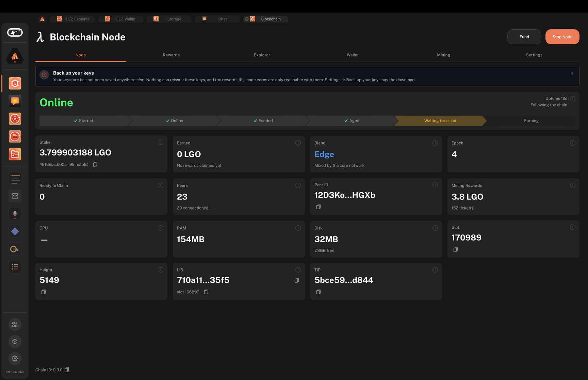Image resolution: width=588 pixels, height=380 pixels.
Task: Show info for the Blend card
Action: (x=435, y=143)
